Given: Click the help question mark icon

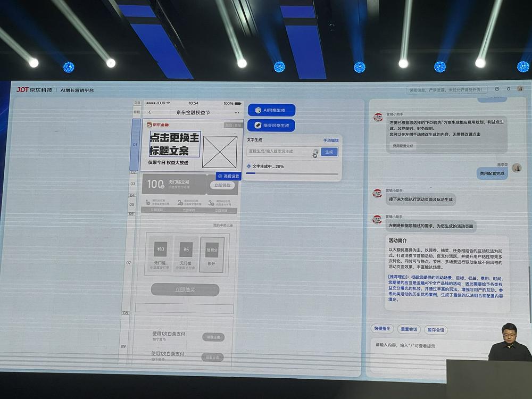Looking at the screenshot, I should (x=497, y=89).
